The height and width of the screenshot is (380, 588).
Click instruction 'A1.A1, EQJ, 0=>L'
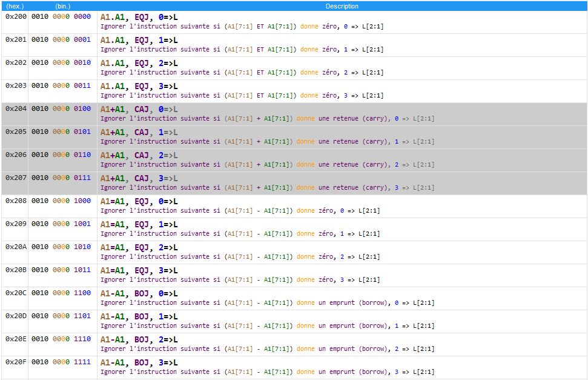(139, 17)
